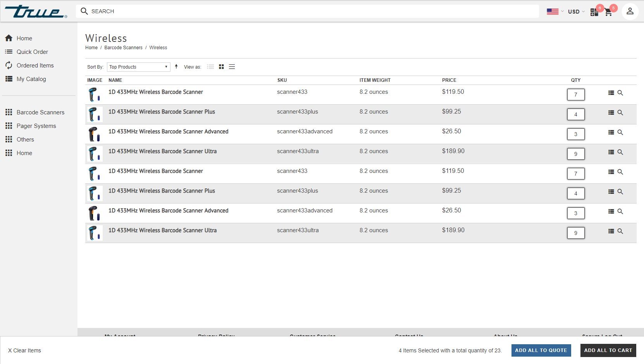Viewport: 644px width, 364px height.
Task: Click ADD ALL TO QUOTE button
Action: [x=541, y=350]
